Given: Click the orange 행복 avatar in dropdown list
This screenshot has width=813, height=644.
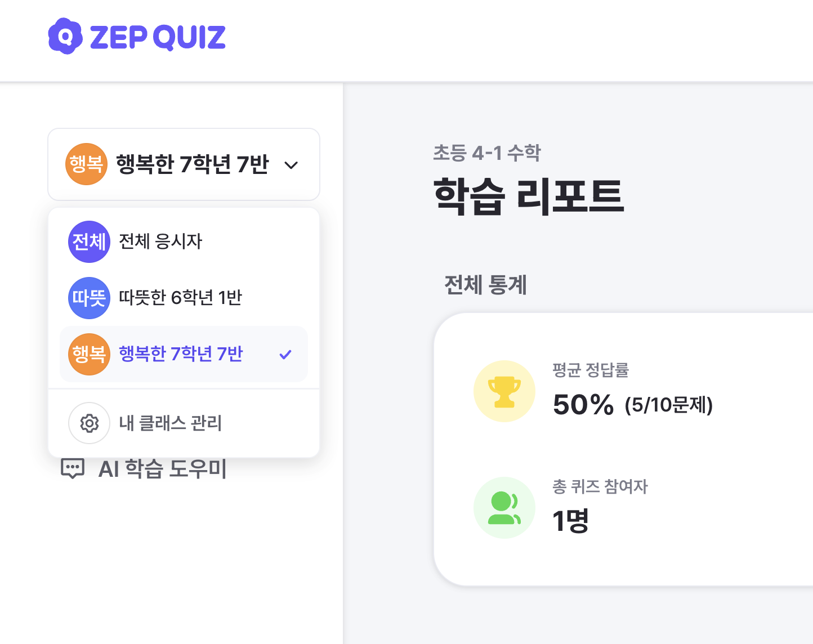Looking at the screenshot, I should tap(89, 354).
